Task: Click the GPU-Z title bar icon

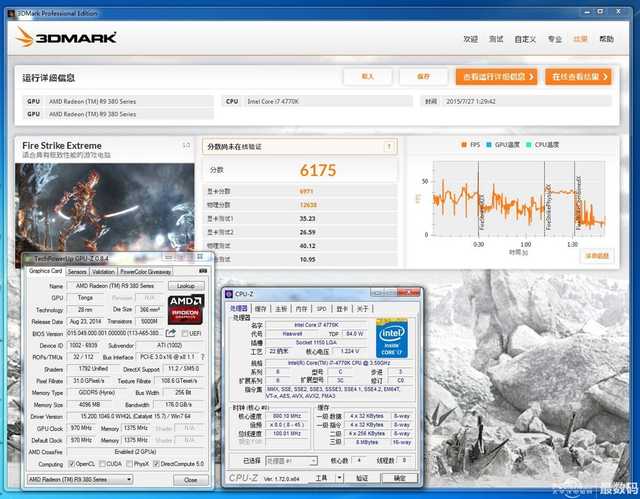Action: 28,259
